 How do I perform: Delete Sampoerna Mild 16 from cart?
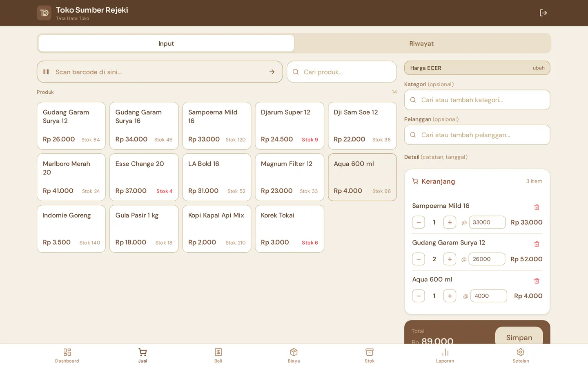click(537, 207)
